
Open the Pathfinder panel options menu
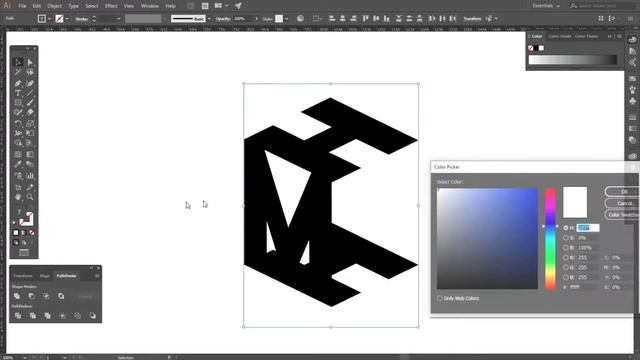(x=97, y=276)
